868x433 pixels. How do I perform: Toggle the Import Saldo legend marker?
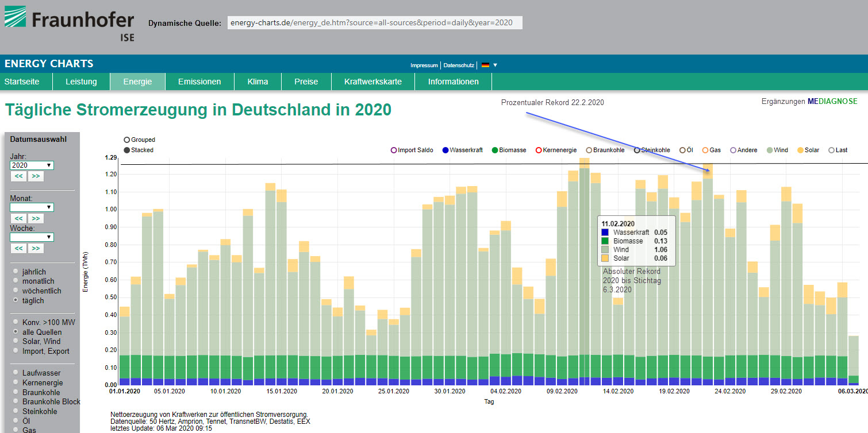[394, 150]
